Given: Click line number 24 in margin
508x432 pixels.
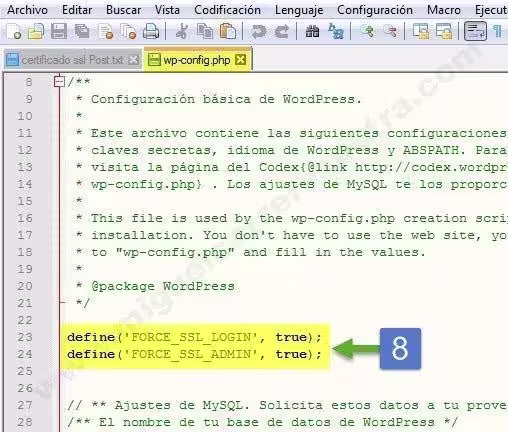Looking at the screenshot, I should (x=25, y=354).
